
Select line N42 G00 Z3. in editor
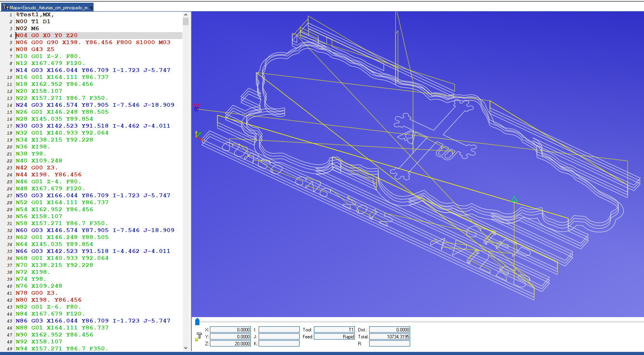[37, 167]
